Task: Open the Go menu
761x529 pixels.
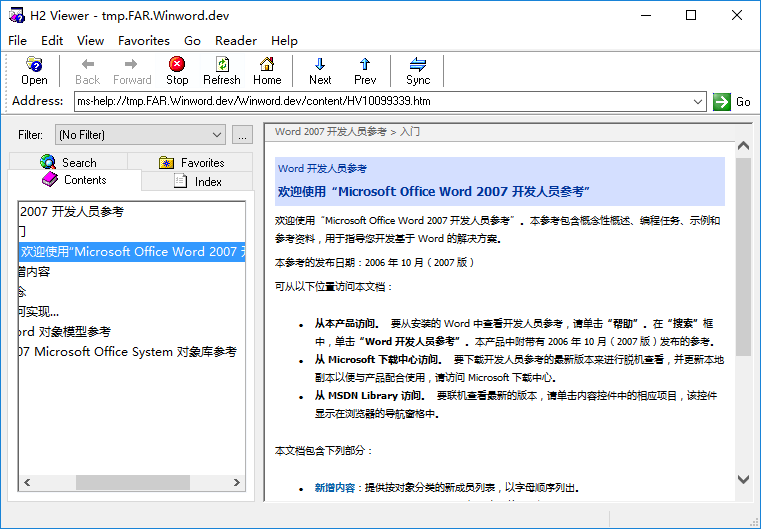Action: [192, 41]
